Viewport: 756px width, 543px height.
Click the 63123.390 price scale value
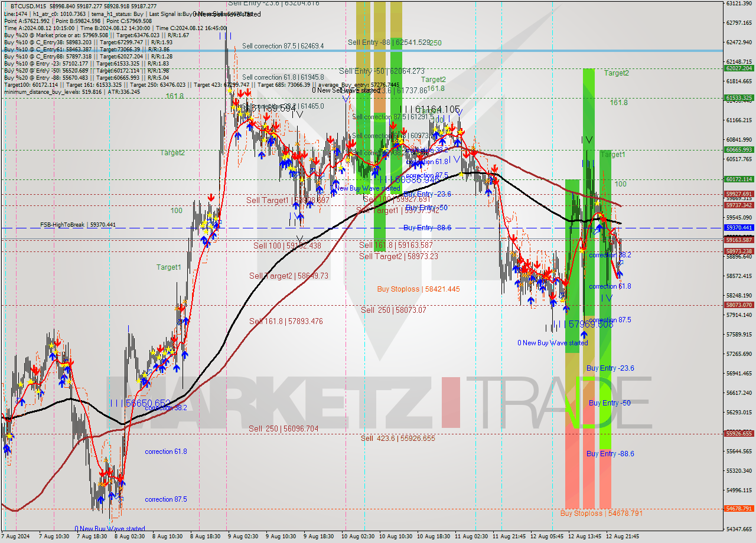[x=739, y=4]
